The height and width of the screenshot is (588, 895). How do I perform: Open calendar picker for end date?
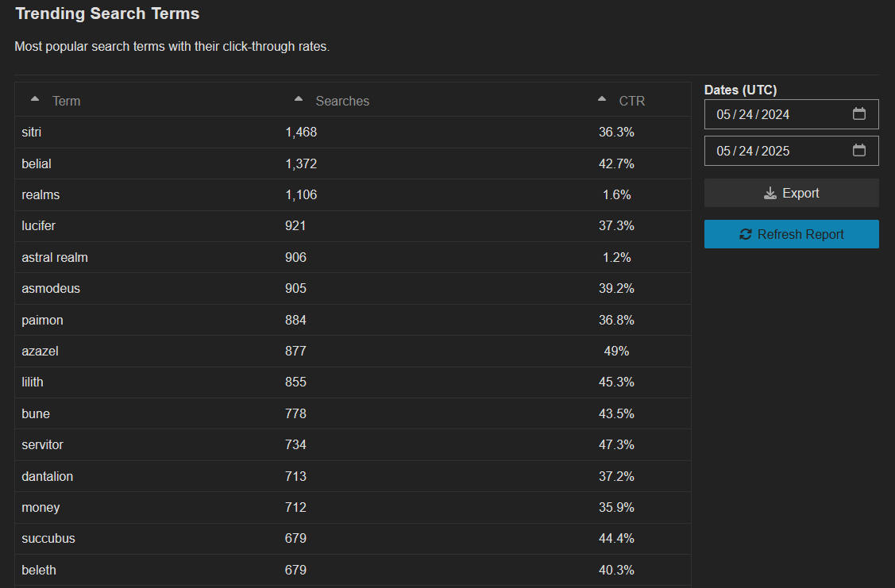(x=859, y=151)
